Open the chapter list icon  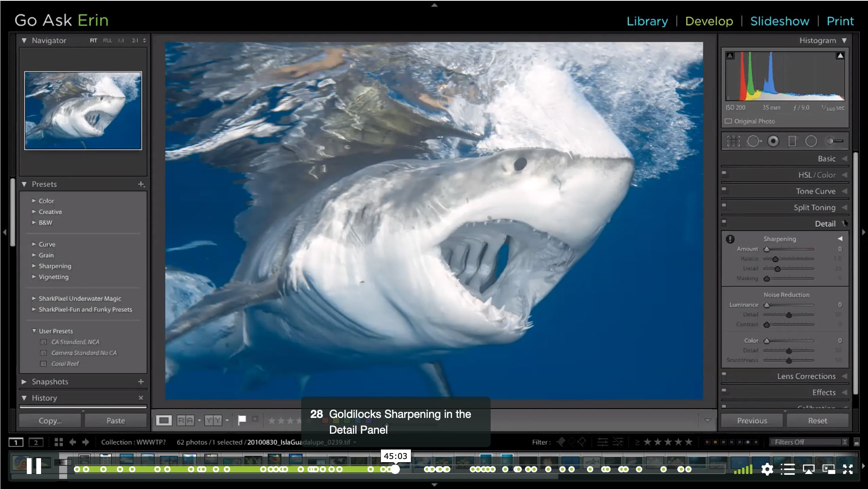point(787,469)
